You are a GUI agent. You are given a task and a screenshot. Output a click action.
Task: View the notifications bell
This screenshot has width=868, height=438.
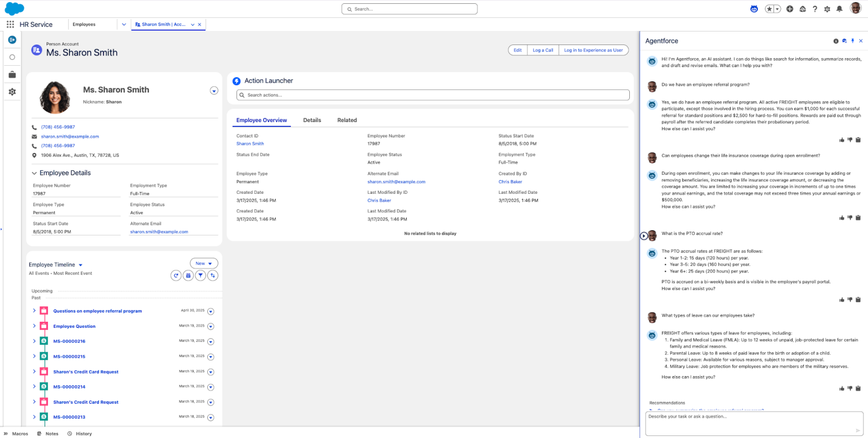tap(840, 9)
